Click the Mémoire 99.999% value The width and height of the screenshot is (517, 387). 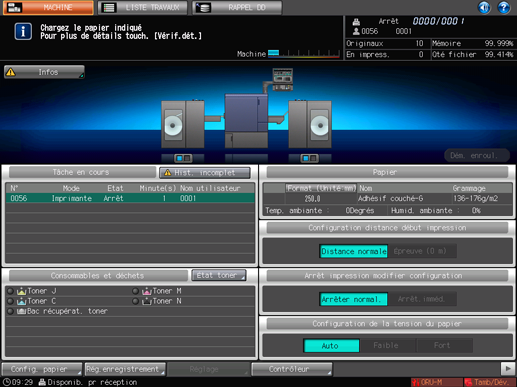pos(499,43)
